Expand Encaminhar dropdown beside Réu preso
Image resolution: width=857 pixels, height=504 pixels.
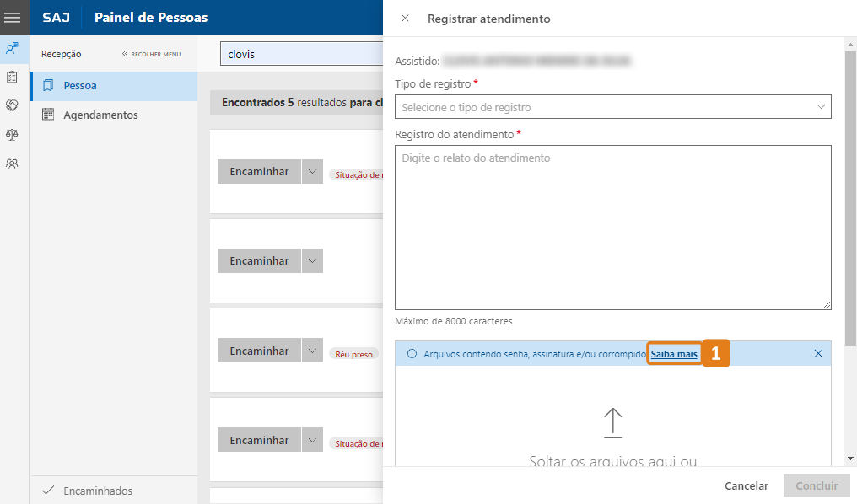click(x=312, y=351)
